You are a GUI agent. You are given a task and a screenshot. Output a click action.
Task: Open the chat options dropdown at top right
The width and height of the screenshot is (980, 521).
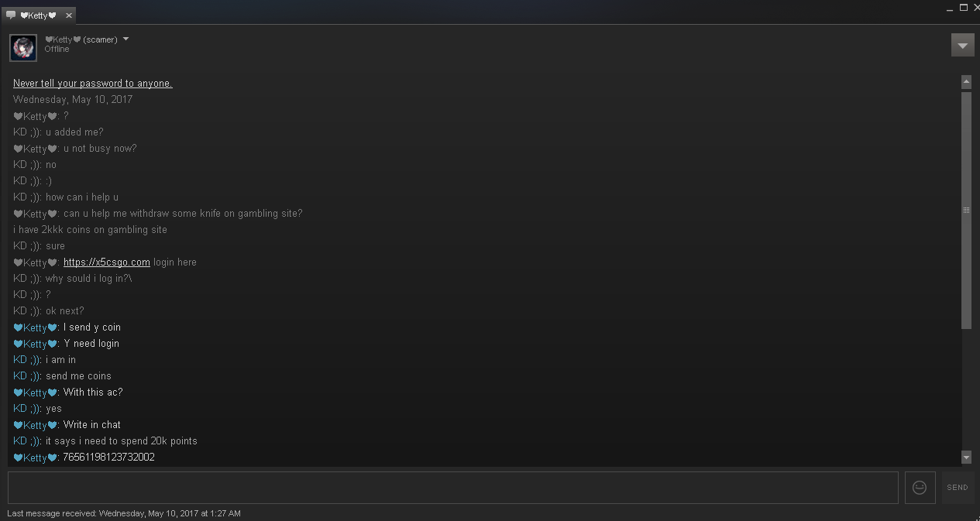coord(962,45)
